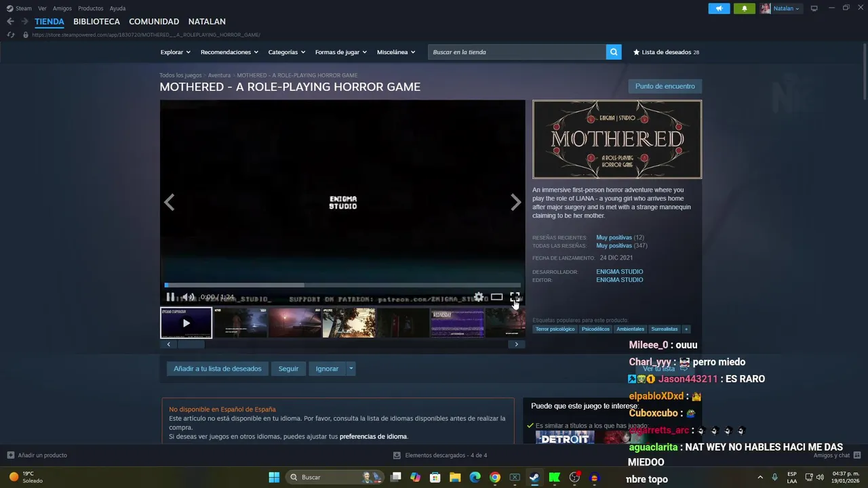This screenshot has width=868, height=488.
Task: Enter fullscreen video mode
Action: (515, 297)
